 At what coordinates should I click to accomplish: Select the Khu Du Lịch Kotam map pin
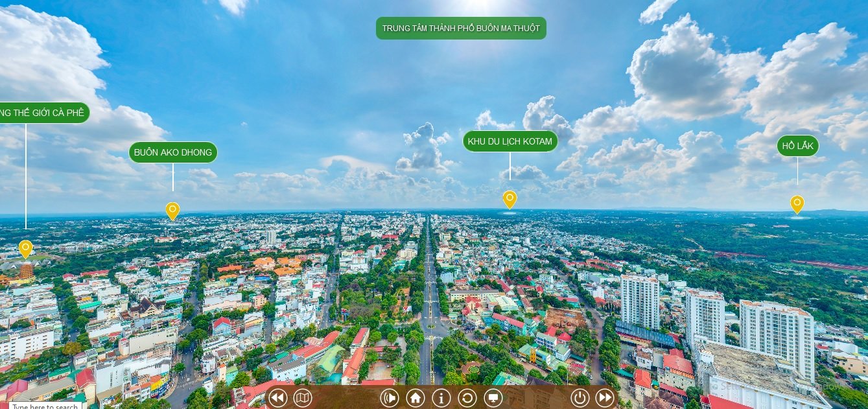tap(510, 198)
